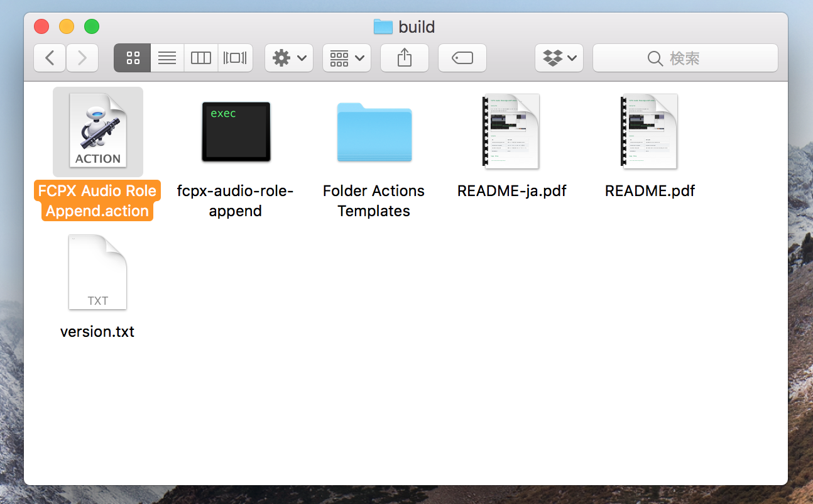Image resolution: width=813 pixels, height=504 pixels.
Task: Switch to icon view
Action: coord(133,58)
